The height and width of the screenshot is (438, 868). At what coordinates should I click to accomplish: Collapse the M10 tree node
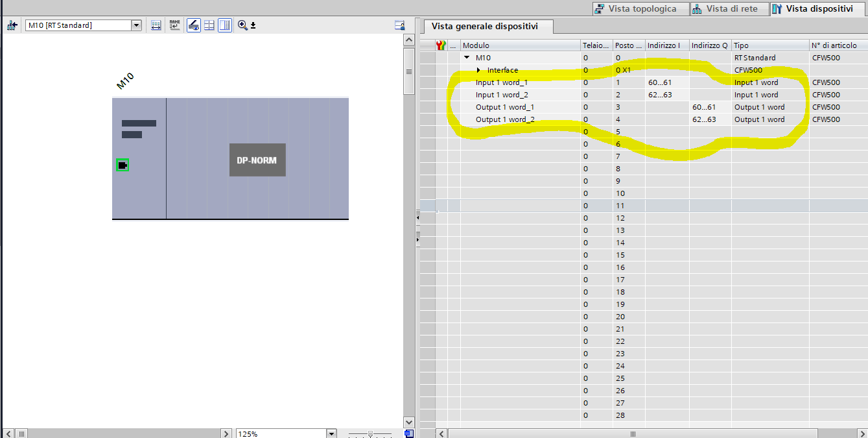(467, 58)
